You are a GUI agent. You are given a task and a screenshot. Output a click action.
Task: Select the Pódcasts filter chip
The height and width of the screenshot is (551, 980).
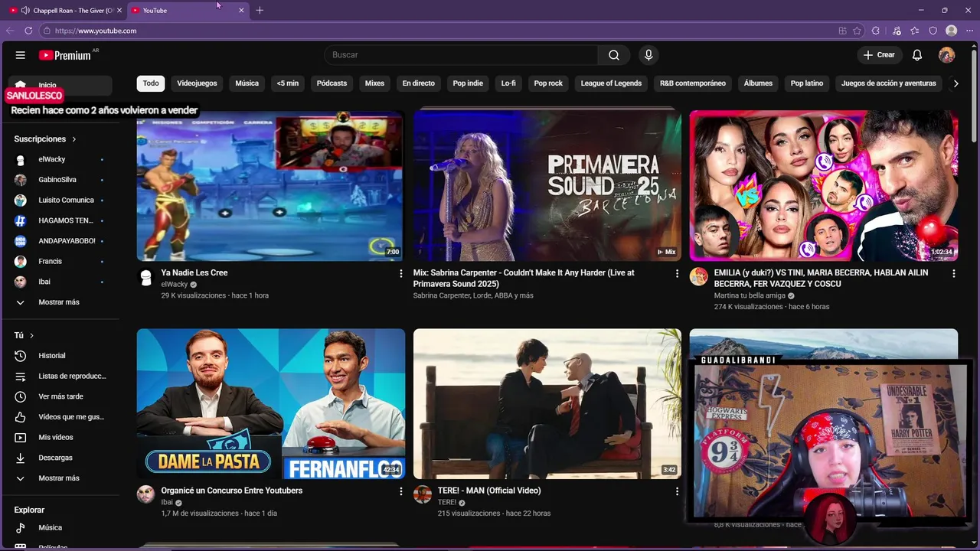coord(332,83)
